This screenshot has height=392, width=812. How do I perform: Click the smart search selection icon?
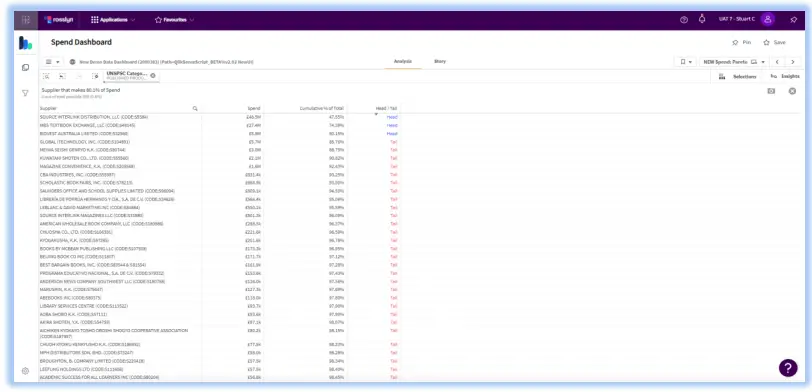point(47,76)
